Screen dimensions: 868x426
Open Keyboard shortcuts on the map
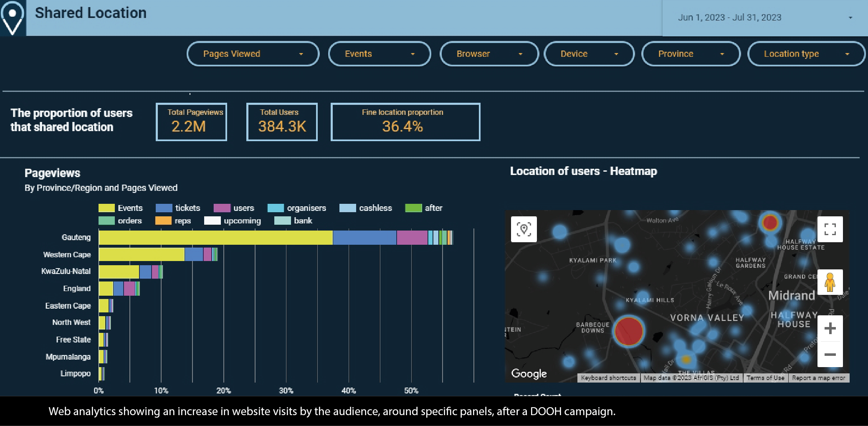pos(609,378)
